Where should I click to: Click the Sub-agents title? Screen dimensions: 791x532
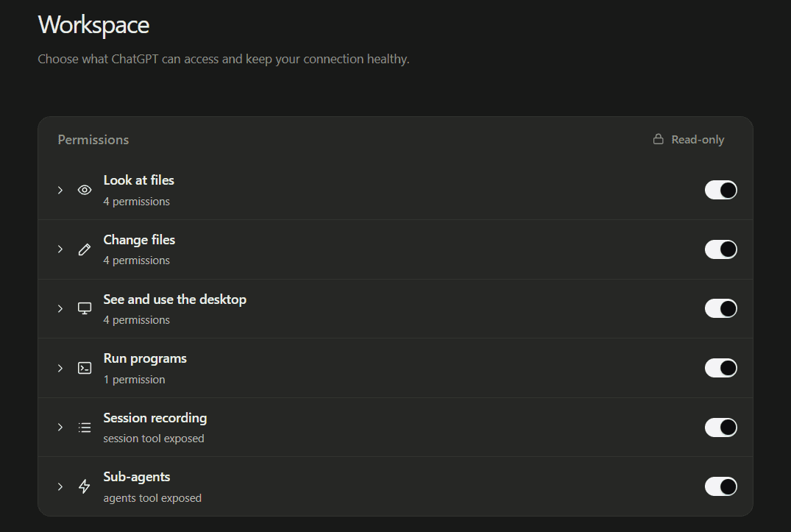coord(137,477)
